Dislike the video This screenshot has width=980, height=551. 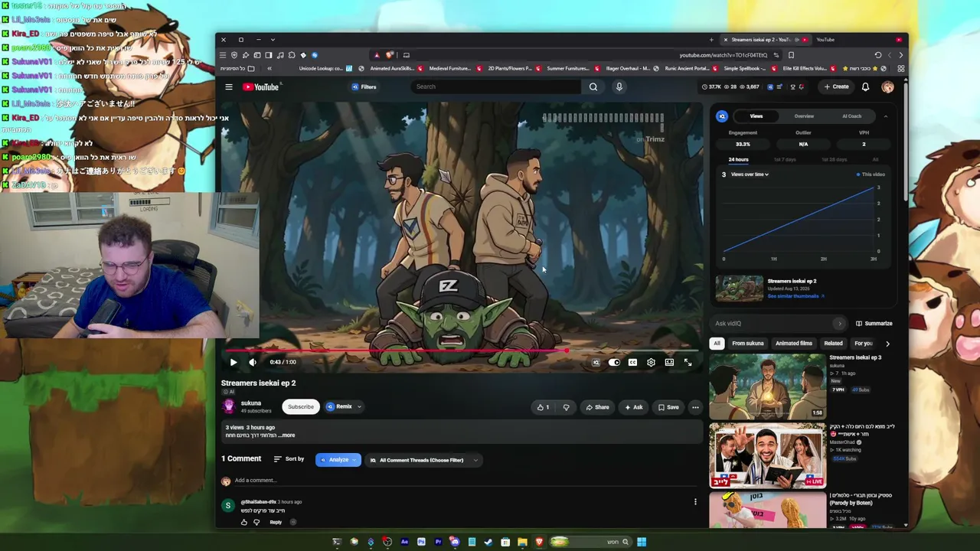pyautogui.click(x=567, y=407)
